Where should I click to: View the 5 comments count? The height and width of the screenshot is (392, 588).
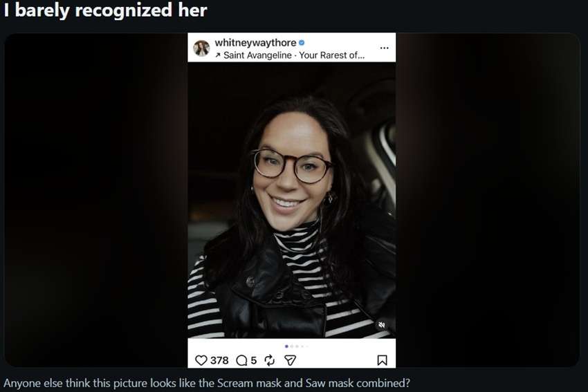254,360
